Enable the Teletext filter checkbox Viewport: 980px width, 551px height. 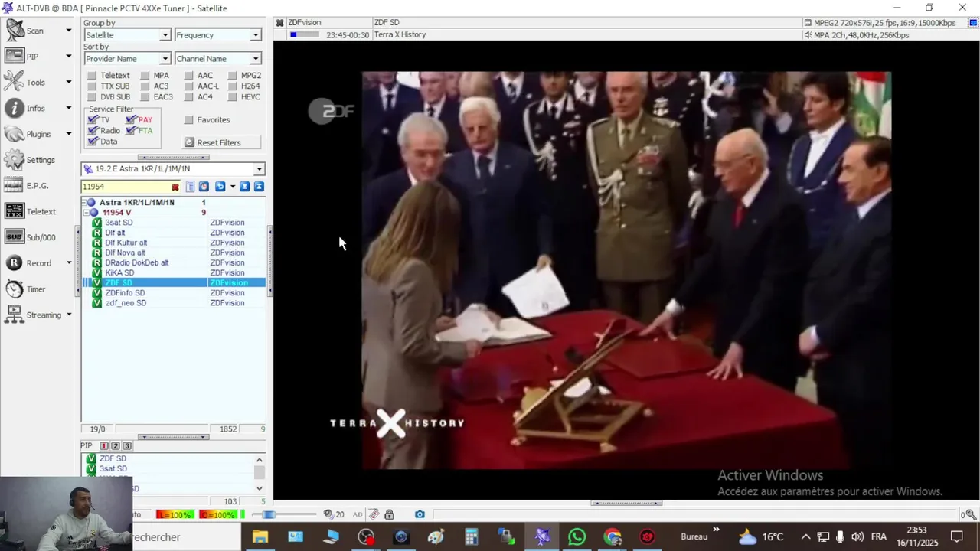click(92, 76)
